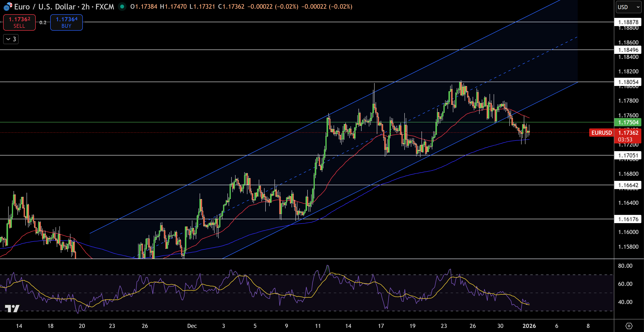Click the 80.00 RSI scale label
The width and height of the screenshot is (644, 332).
(625, 266)
